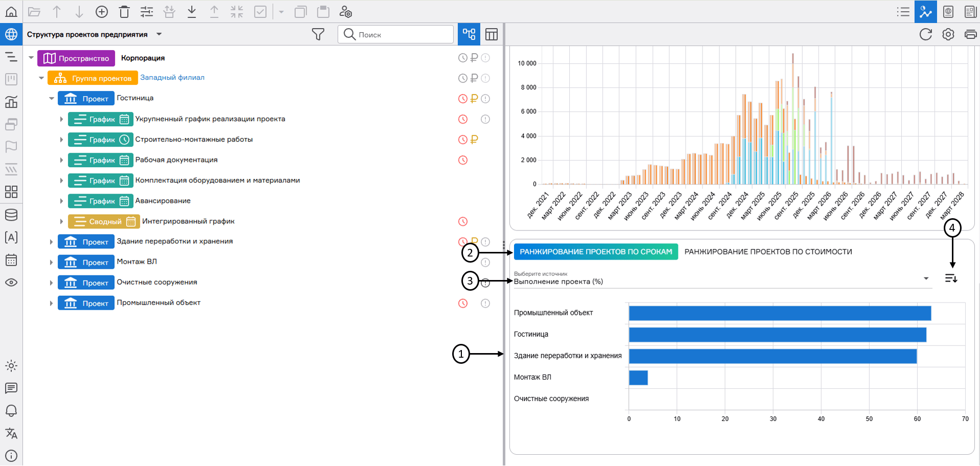
Task: Click the sort order icon beside source dropdown
Action: 950,278
